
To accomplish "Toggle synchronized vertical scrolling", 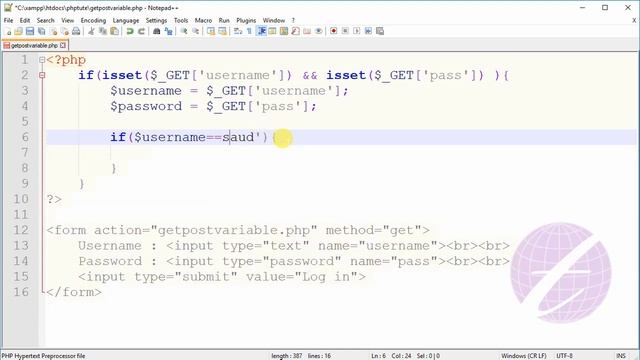I will click(x=211, y=31).
